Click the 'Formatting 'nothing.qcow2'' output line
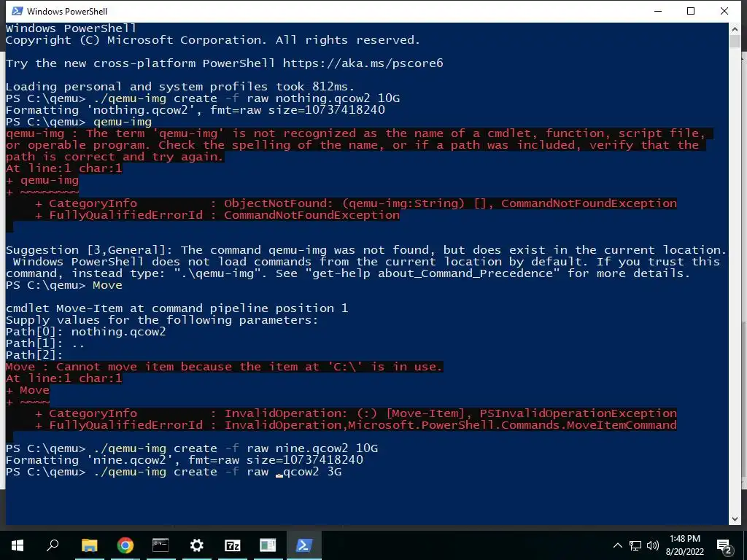 [196, 110]
